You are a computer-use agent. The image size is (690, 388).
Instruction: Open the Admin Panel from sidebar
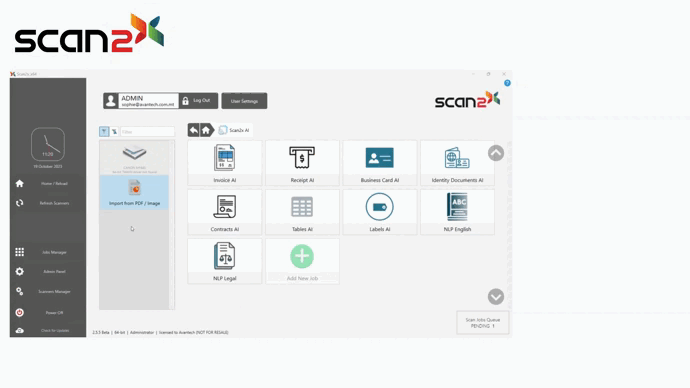point(48,271)
